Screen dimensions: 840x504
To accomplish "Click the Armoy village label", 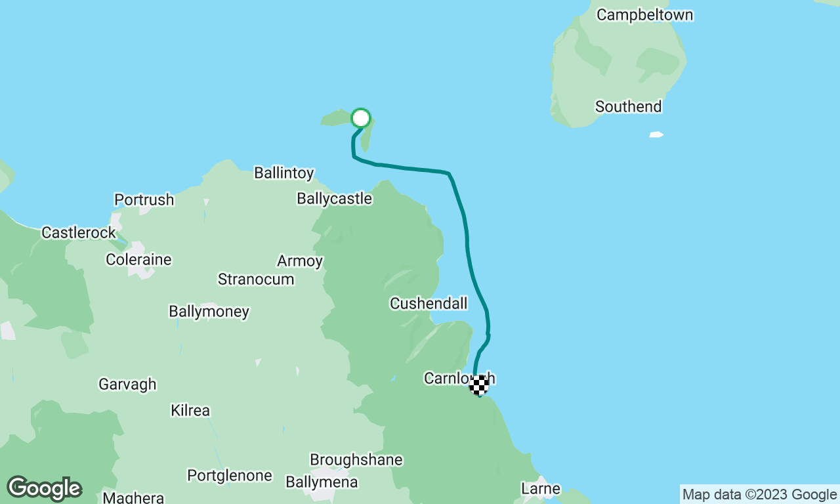I will pos(300,261).
